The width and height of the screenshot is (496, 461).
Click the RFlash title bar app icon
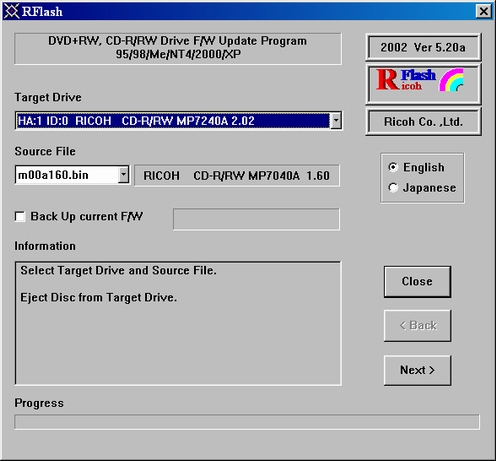click(x=11, y=11)
